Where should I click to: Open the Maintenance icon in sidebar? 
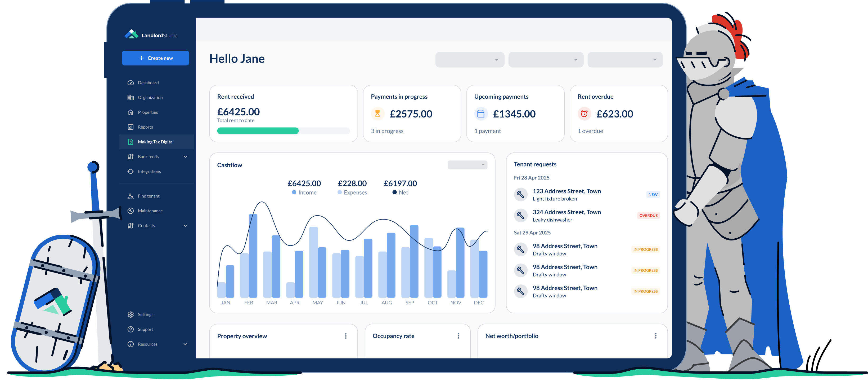click(x=131, y=211)
